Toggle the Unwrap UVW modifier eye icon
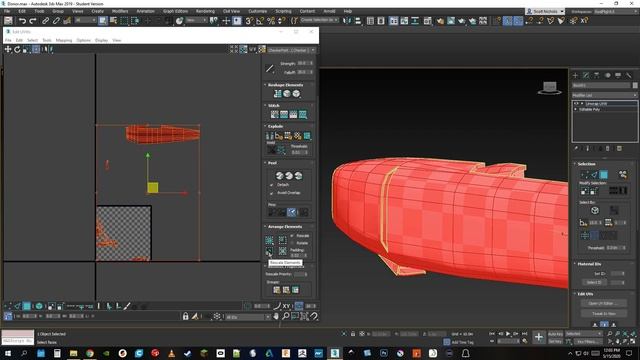 (576, 104)
